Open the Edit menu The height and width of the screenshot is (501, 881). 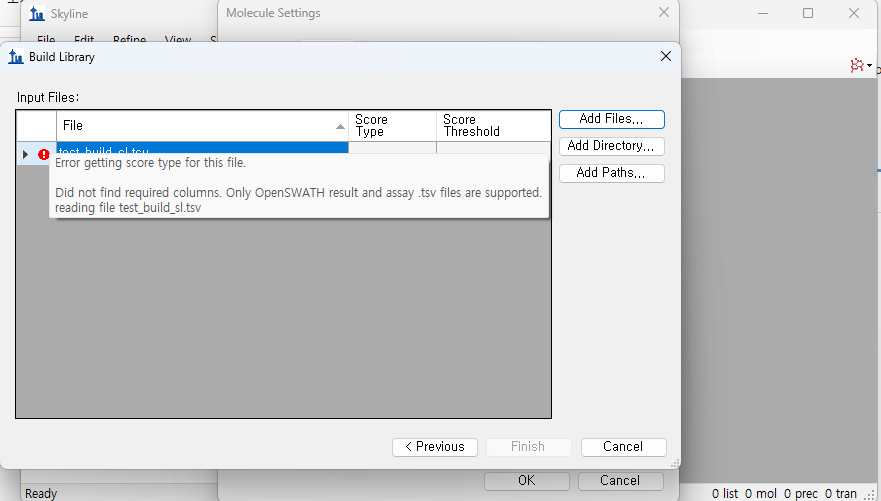point(84,40)
